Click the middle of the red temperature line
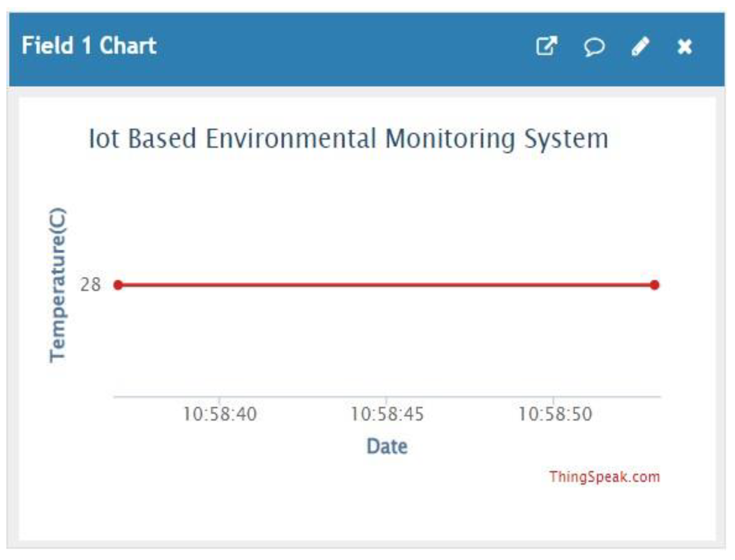 pyautogui.click(x=386, y=285)
